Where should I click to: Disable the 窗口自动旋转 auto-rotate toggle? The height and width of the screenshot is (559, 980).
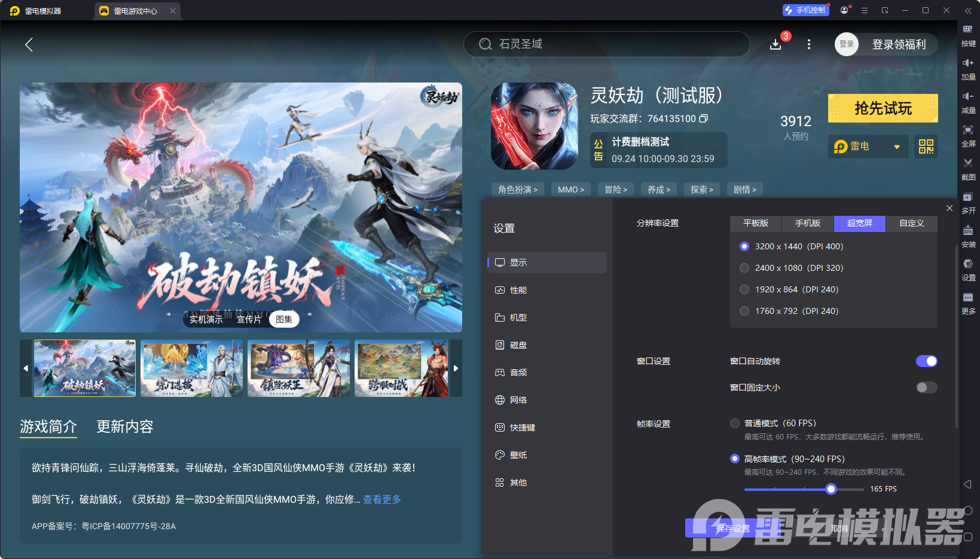pyautogui.click(x=926, y=361)
